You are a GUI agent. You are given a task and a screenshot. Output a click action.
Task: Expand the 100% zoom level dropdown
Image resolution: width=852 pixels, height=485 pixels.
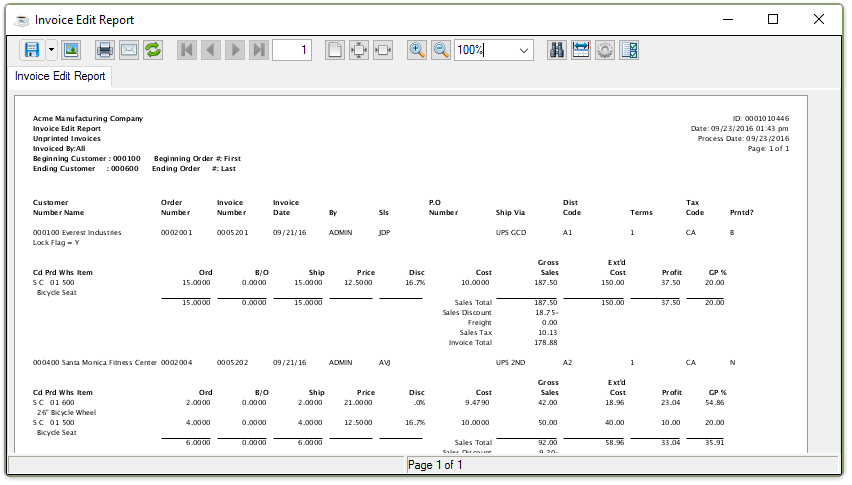tap(524, 50)
